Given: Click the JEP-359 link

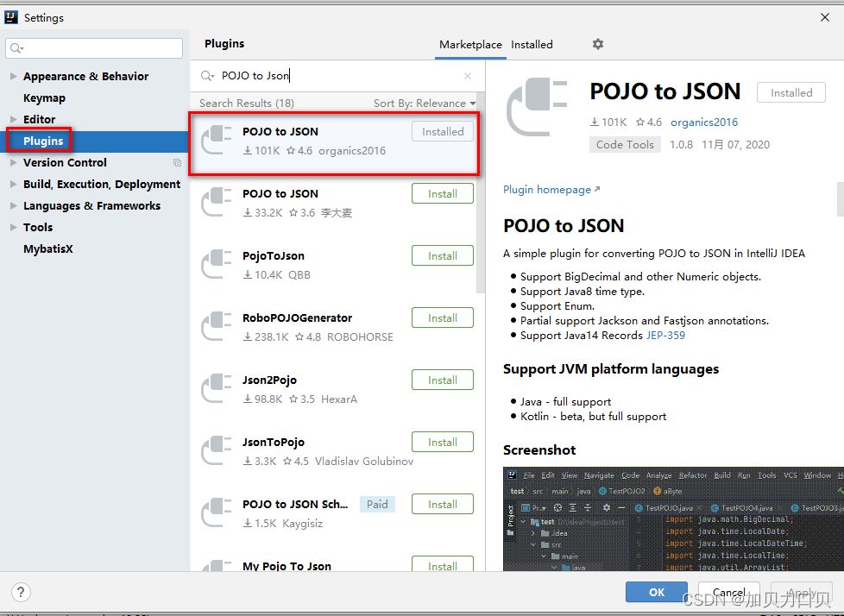Looking at the screenshot, I should pos(665,336).
